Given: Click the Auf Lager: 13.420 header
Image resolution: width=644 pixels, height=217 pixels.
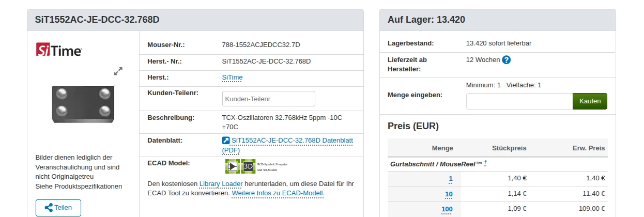Looking at the screenshot, I should click(426, 20).
